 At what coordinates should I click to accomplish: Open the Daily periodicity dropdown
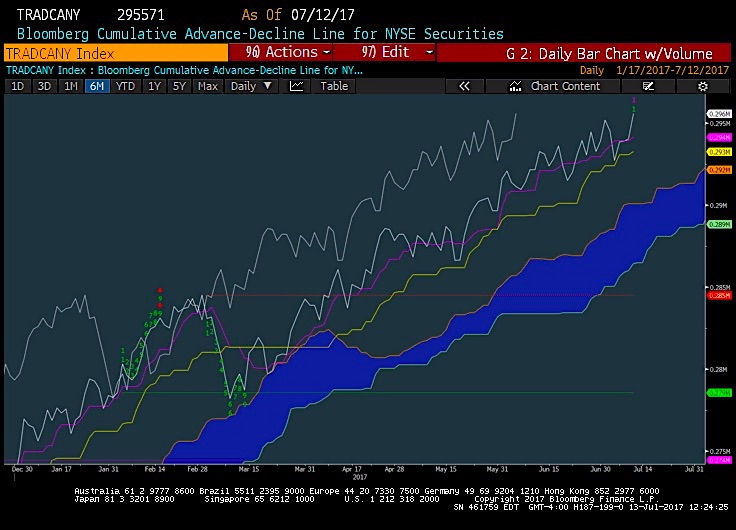(251, 86)
